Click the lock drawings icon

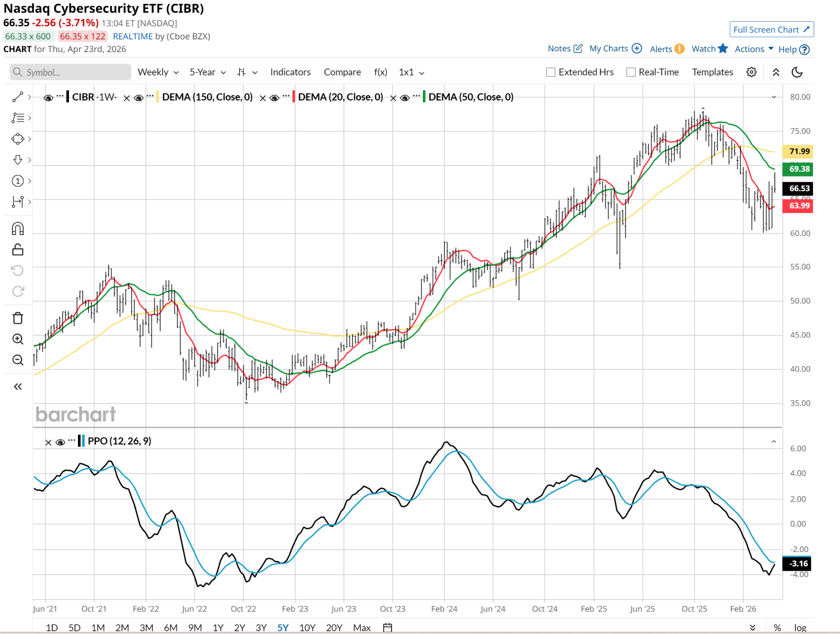pos(18,249)
